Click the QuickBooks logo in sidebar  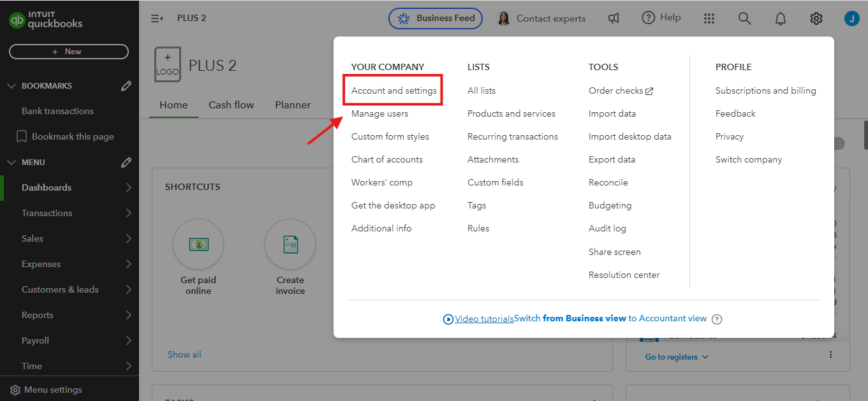tap(45, 20)
